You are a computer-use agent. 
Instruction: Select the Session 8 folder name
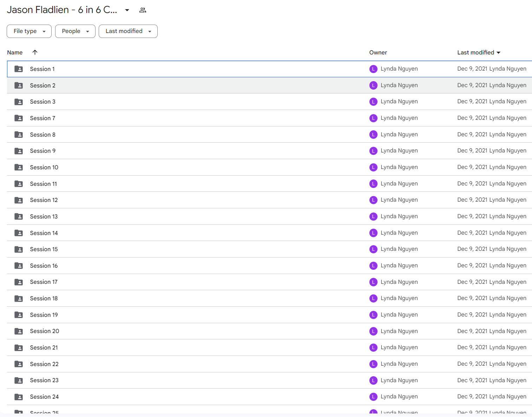[42, 135]
